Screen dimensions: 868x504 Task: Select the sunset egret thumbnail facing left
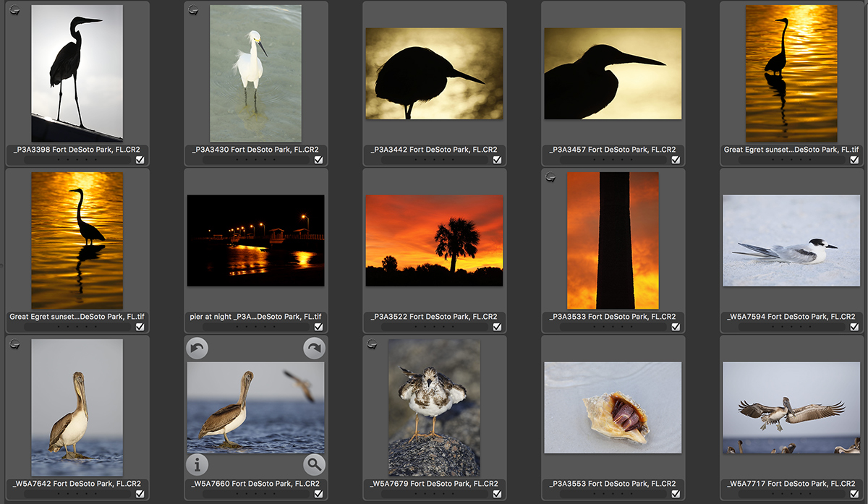tap(77, 240)
